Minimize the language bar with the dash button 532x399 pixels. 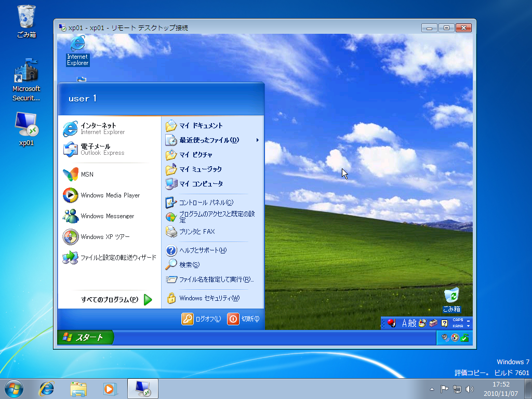(469, 320)
